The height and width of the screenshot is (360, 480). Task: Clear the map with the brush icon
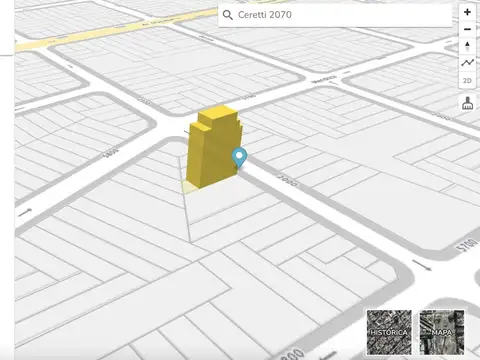(x=467, y=103)
